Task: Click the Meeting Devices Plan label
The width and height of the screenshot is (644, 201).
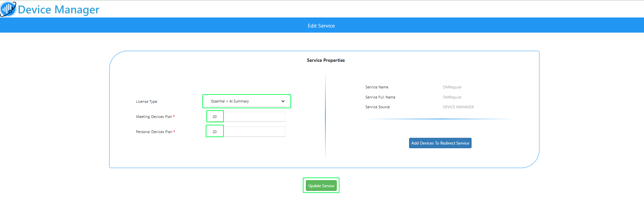Action: 154,117
